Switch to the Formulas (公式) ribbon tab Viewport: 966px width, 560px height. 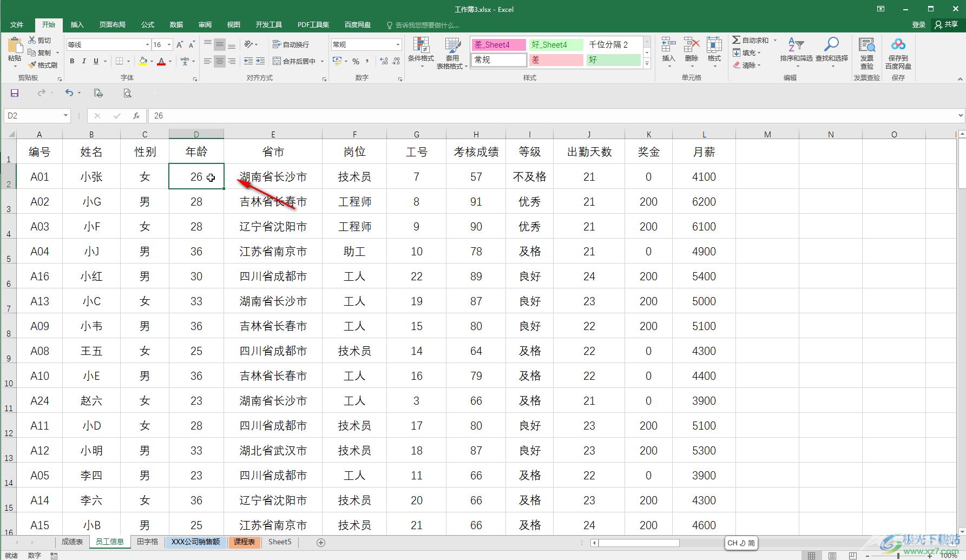point(148,24)
